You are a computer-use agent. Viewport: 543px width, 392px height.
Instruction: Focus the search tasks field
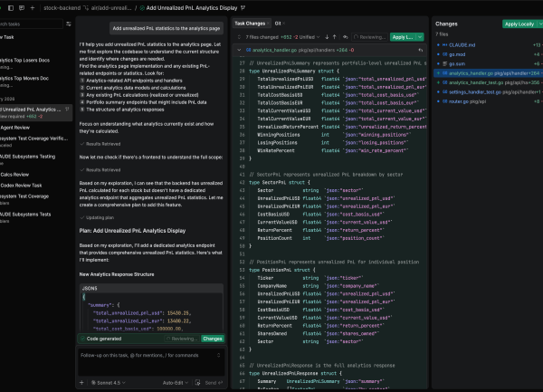pyautogui.click(x=31, y=24)
